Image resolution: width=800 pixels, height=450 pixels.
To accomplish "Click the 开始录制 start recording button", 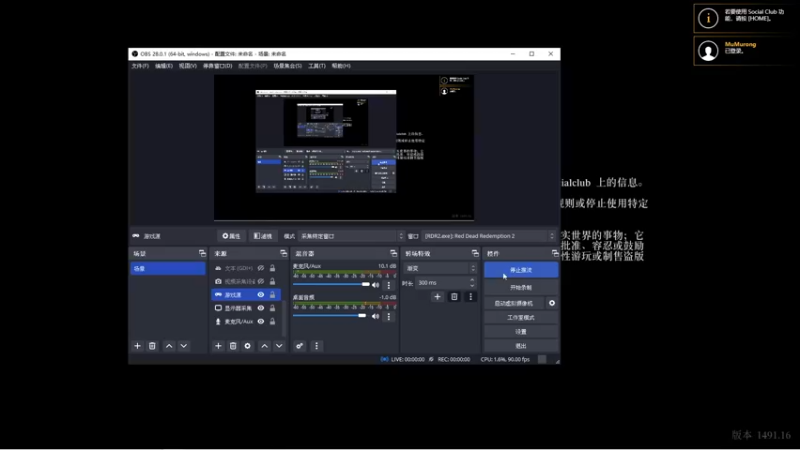I will pyautogui.click(x=520, y=287).
